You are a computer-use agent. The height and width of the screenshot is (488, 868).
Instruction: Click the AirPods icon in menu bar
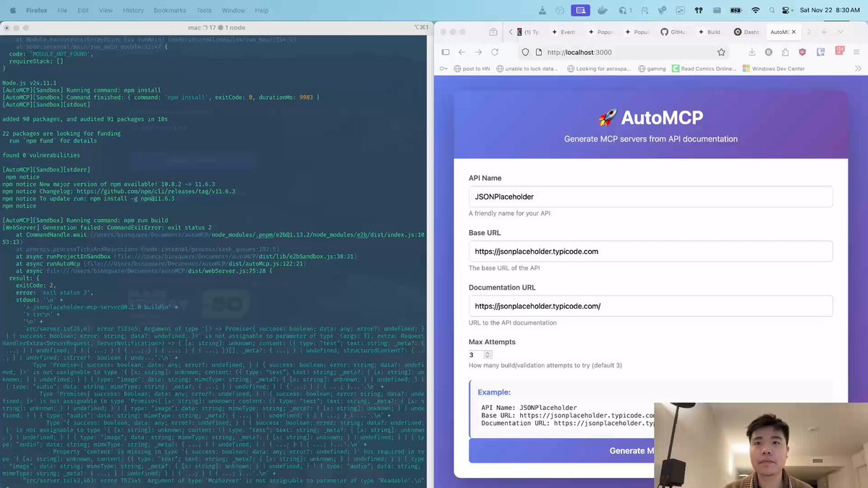[x=699, y=10]
